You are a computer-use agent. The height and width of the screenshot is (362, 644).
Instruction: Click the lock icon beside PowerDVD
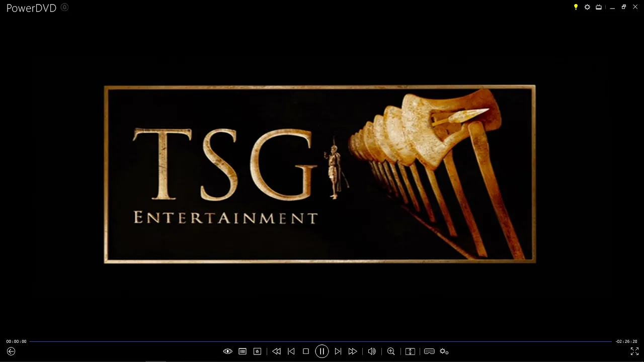coord(64,7)
